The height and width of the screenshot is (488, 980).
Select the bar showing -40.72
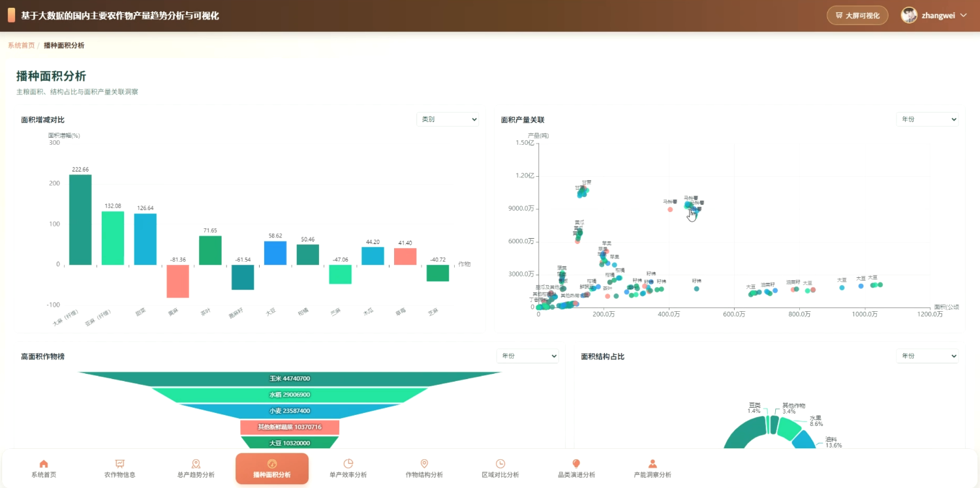click(438, 273)
